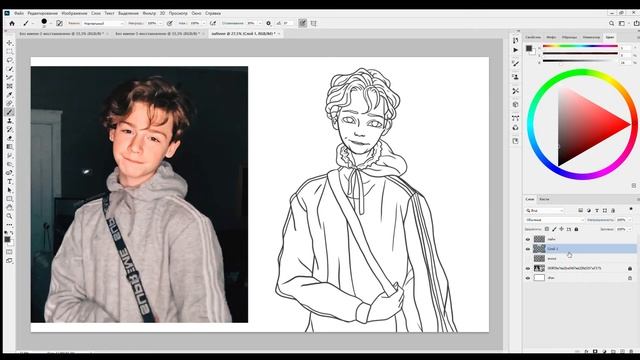The image size is (640, 360).
Task: Toggle visibility of Слой 1 layer
Action: pyautogui.click(x=528, y=249)
